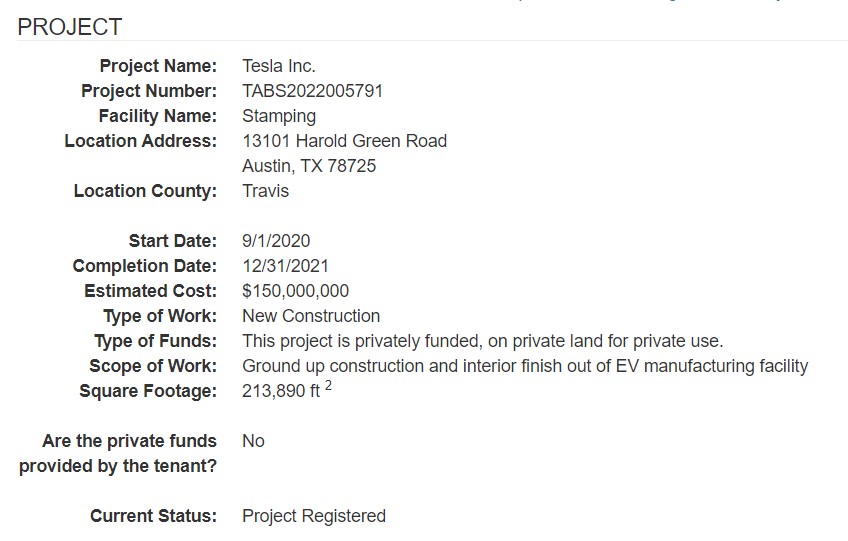848x541 pixels.
Task: Click the Stamping facility name value
Action: click(279, 116)
